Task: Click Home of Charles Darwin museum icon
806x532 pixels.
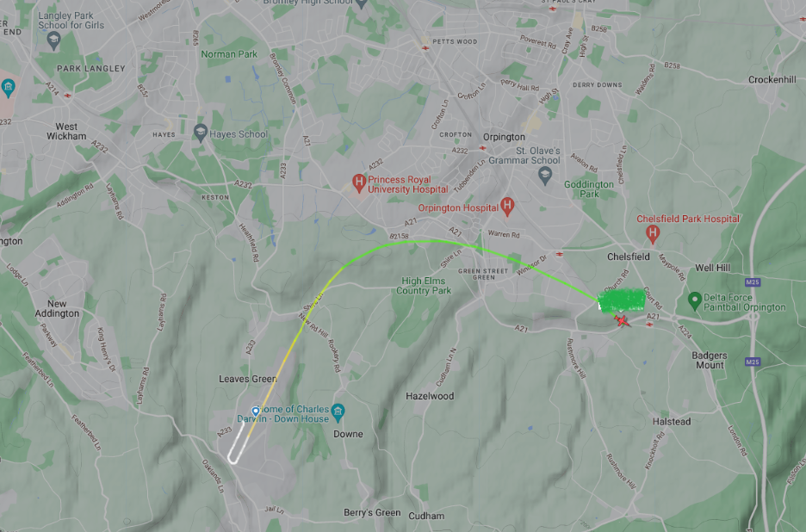Action: coord(338,411)
